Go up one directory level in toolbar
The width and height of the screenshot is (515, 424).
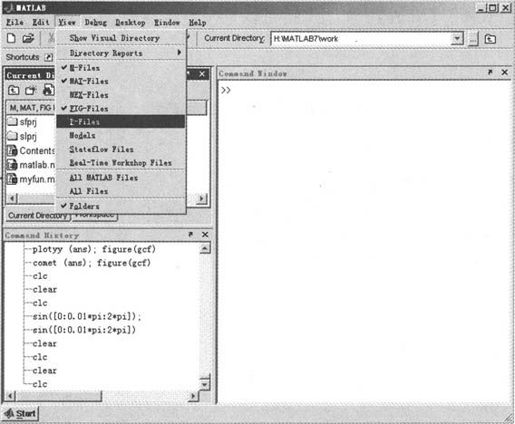click(490, 39)
